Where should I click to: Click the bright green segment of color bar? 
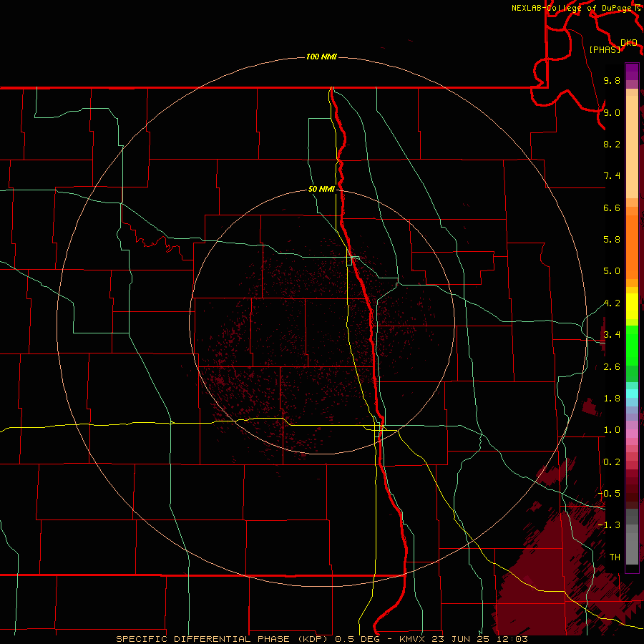pyautogui.click(x=632, y=346)
